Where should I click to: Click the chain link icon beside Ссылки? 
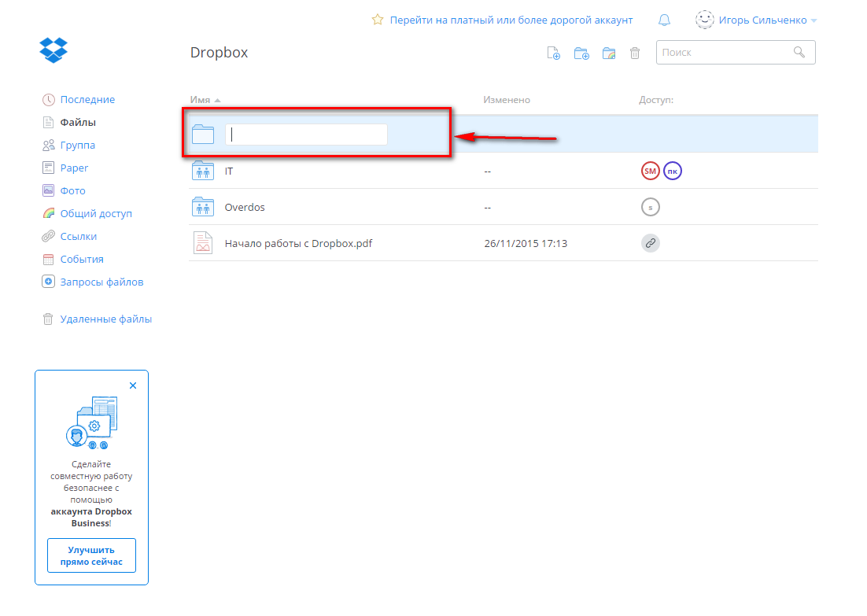click(49, 236)
